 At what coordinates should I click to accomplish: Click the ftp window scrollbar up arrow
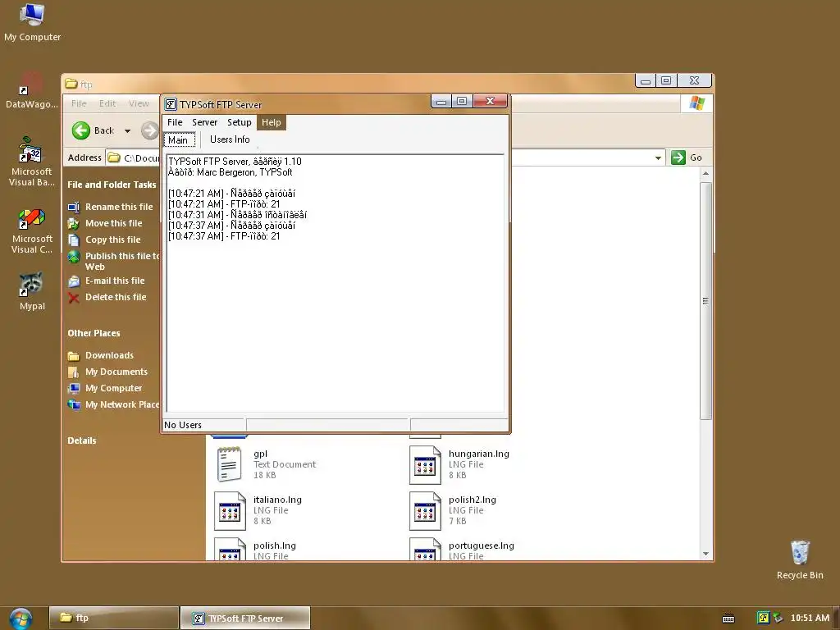pyautogui.click(x=705, y=174)
